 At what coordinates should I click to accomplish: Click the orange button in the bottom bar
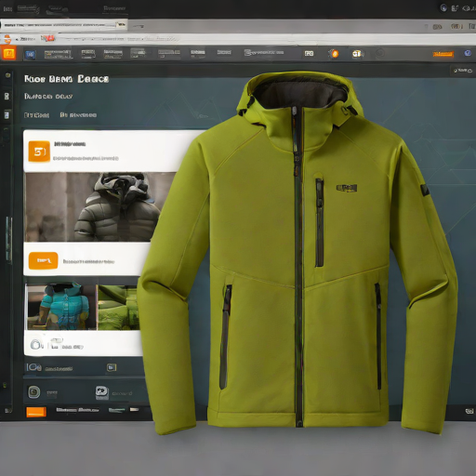point(36,412)
